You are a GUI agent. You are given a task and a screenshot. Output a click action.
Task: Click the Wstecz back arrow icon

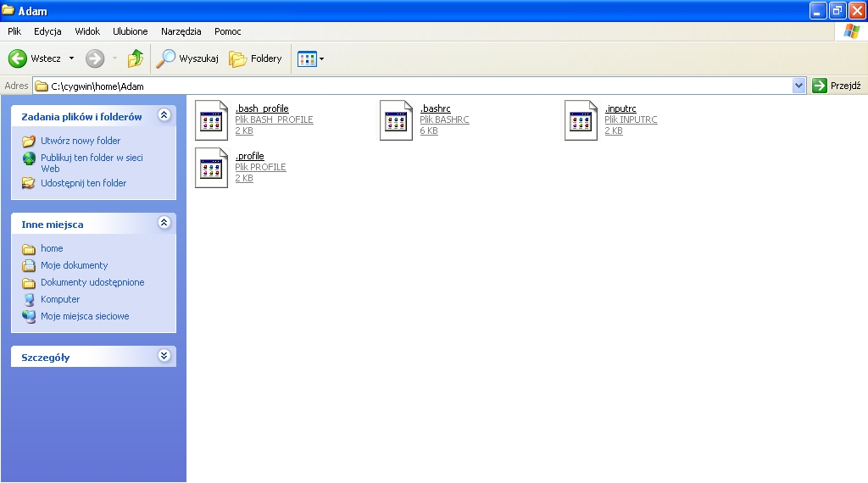(17, 58)
